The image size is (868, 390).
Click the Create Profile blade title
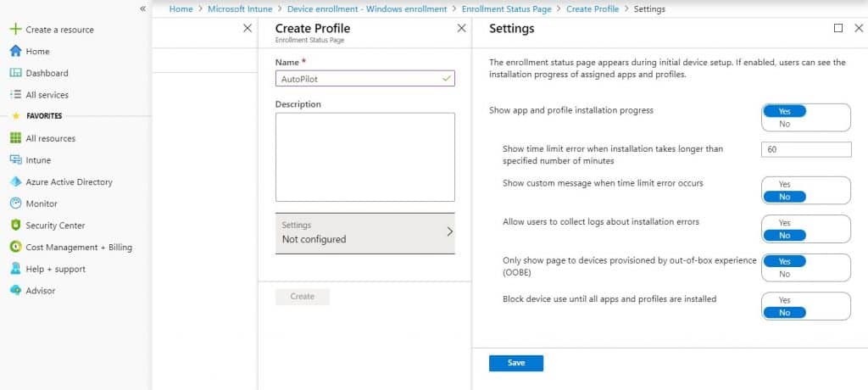coord(313,28)
